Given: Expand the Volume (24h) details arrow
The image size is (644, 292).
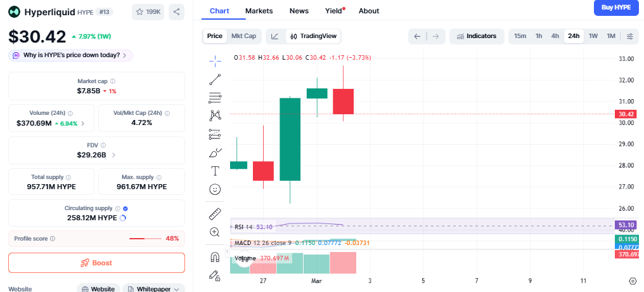Looking at the screenshot, I should [83, 123].
